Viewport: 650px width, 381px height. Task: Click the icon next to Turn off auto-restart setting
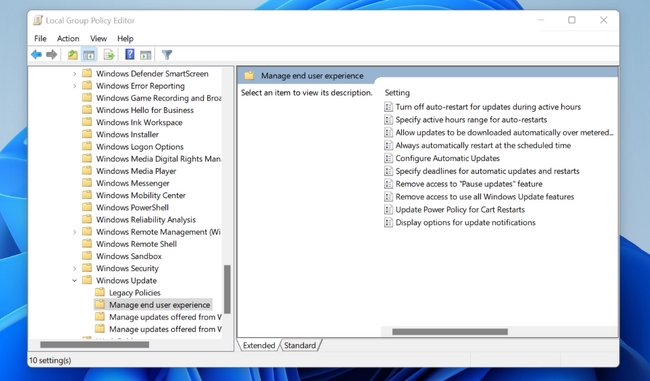click(x=388, y=107)
